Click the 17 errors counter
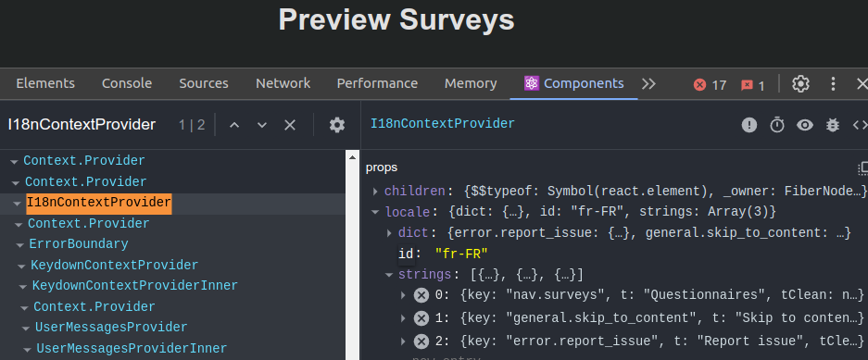Viewport: 868px width, 360px height. coord(711,85)
